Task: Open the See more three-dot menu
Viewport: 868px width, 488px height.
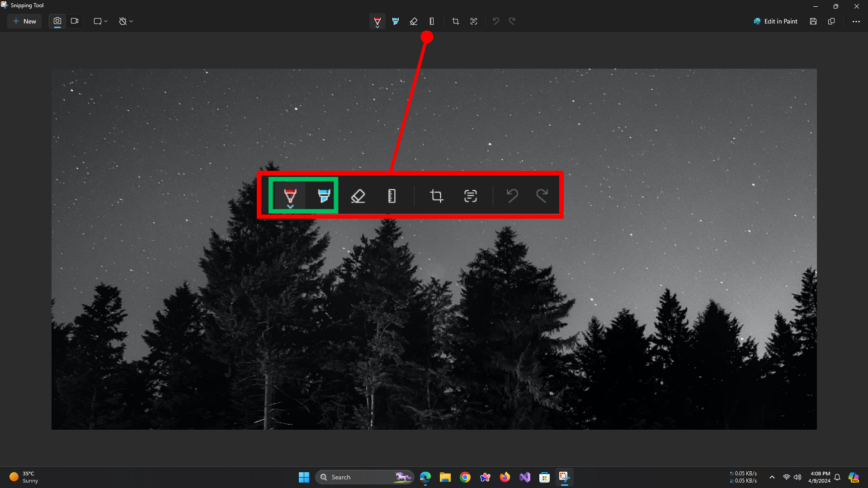Action: click(x=856, y=21)
